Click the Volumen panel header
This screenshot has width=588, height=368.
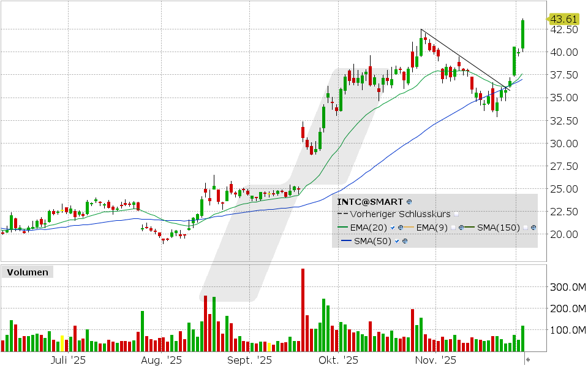click(x=27, y=272)
